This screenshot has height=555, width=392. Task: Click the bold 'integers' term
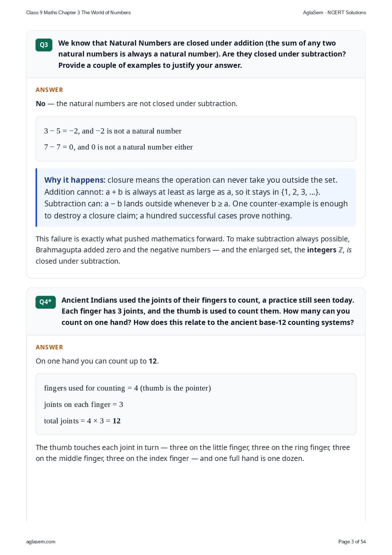click(x=322, y=250)
